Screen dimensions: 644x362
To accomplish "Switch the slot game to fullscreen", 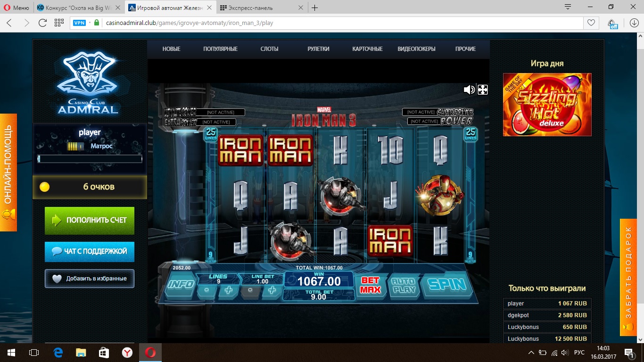I will [x=482, y=90].
